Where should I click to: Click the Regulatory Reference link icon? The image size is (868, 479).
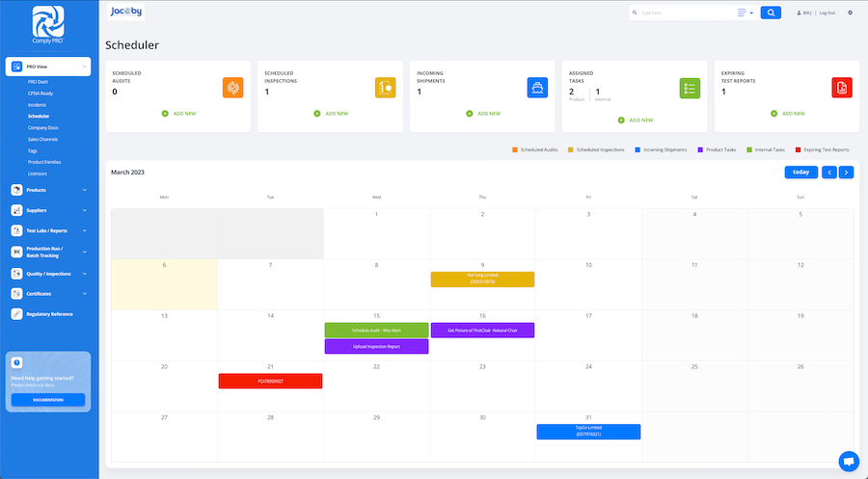point(16,314)
